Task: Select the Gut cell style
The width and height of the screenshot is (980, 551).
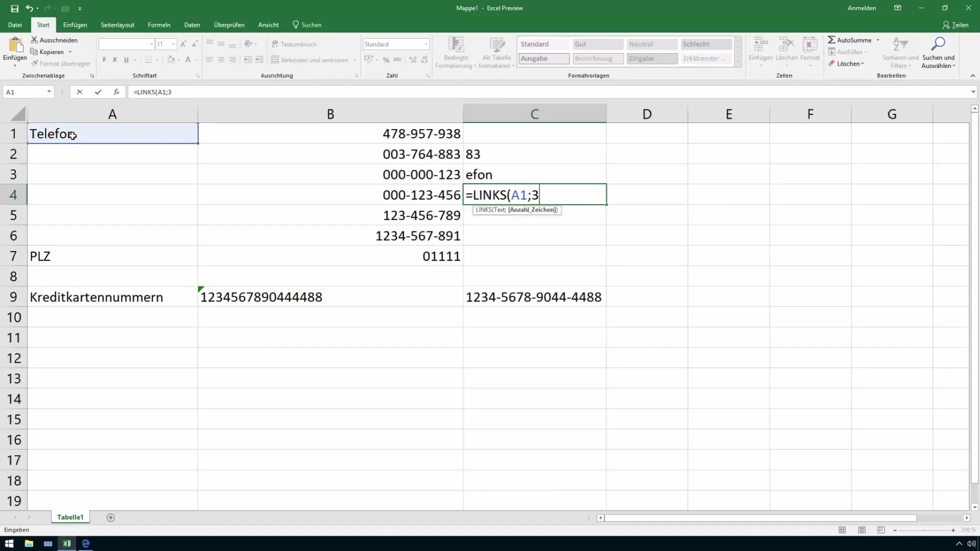Action: click(x=598, y=44)
